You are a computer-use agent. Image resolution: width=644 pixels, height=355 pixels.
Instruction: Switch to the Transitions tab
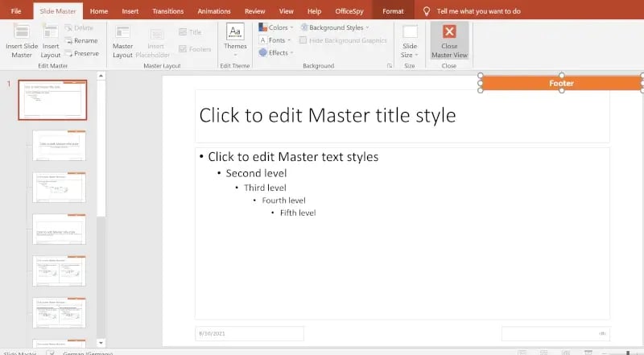click(x=168, y=11)
